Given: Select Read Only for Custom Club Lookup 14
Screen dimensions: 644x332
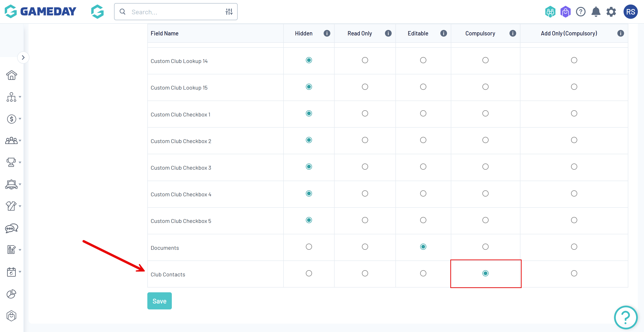Looking at the screenshot, I should coord(365,60).
